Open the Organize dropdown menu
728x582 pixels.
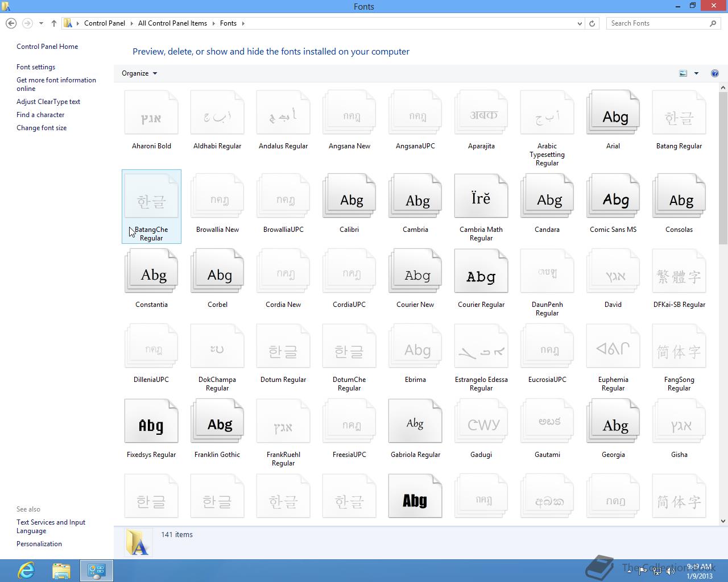139,73
